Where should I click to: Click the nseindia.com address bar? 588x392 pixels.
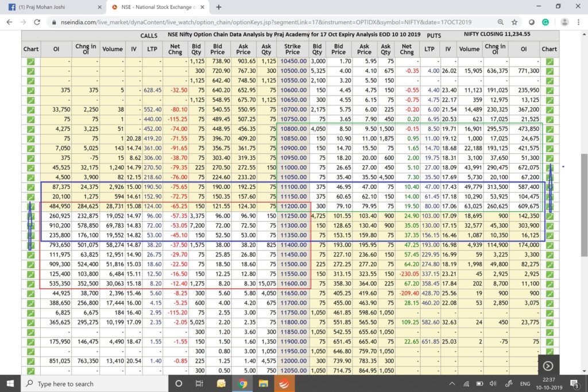click(258, 22)
